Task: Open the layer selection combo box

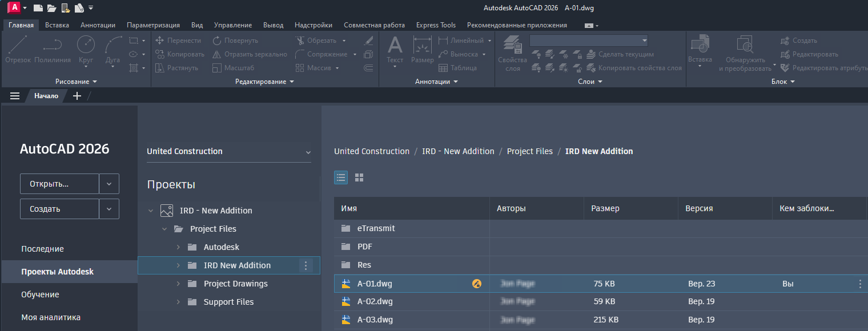Action: [x=589, y=41]
